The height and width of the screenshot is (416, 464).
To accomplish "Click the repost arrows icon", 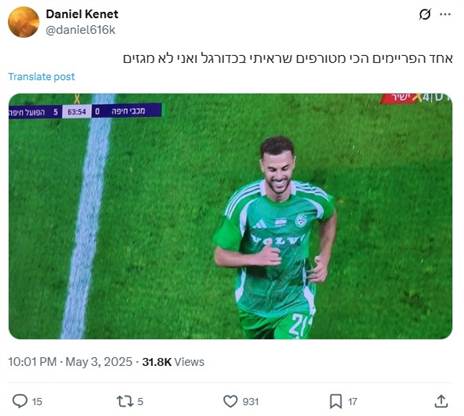I will 125,401.
